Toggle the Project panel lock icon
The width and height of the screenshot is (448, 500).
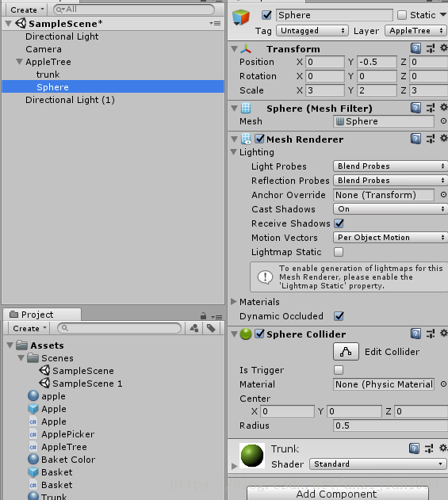[x=203, y=316]
